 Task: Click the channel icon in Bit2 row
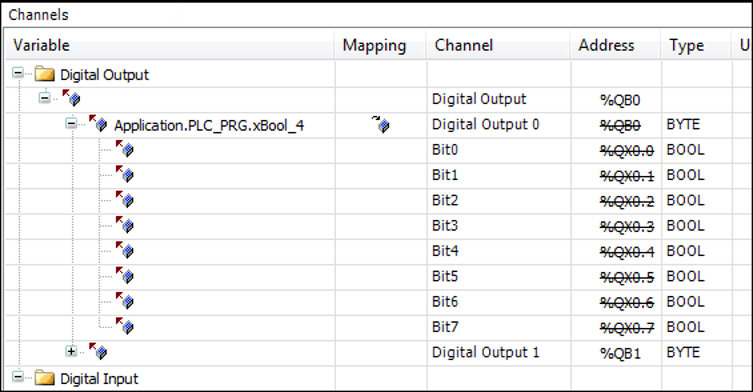pos(125,199)
